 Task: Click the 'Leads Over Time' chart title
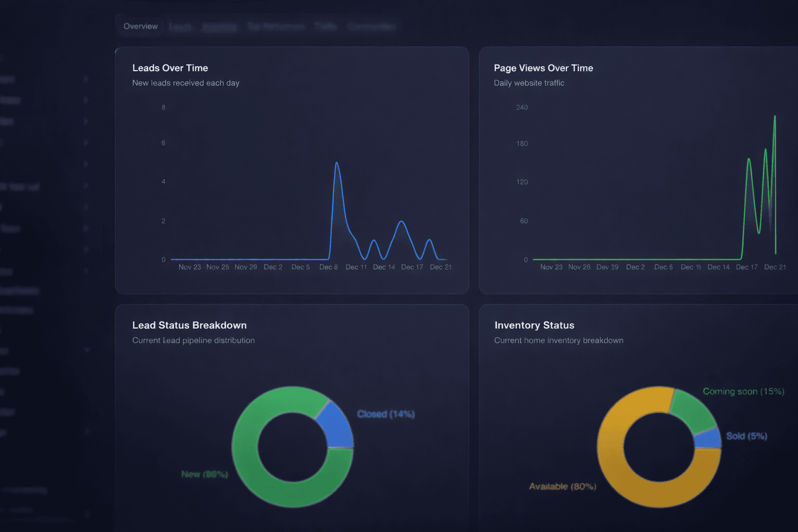pos(170,68)
